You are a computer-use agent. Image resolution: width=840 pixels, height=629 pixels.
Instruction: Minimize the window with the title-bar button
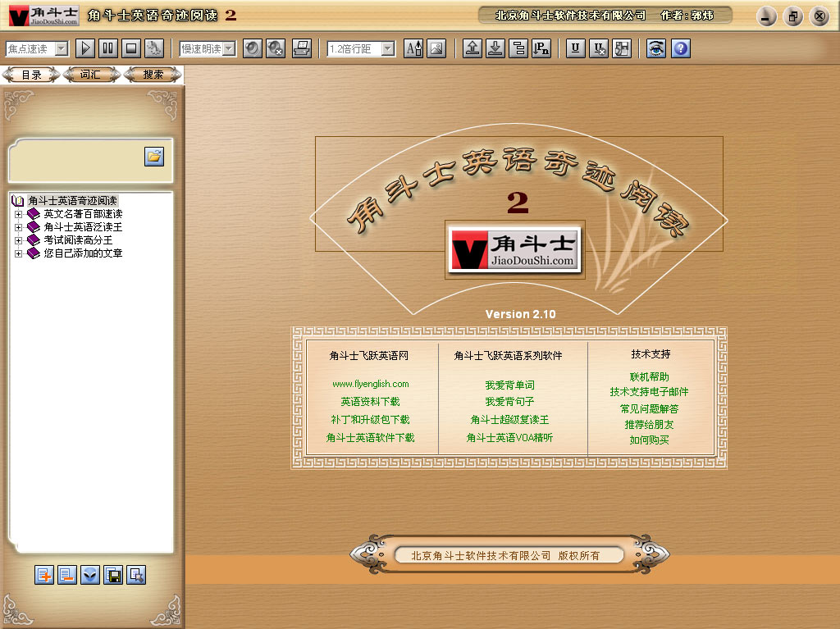click(x=767, y=16)
